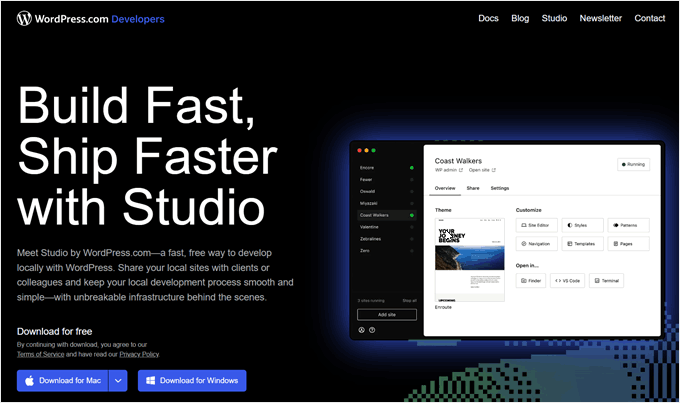Toggle the green status dot beside Encore
680x403 pixels.
412,168
